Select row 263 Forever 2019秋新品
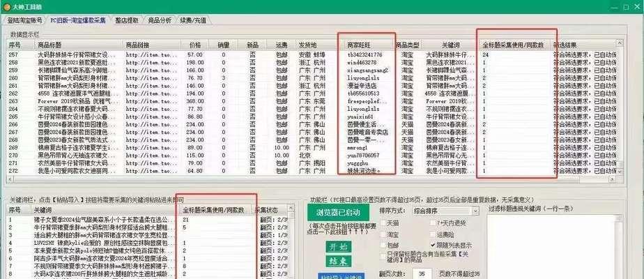 point(312,101)
